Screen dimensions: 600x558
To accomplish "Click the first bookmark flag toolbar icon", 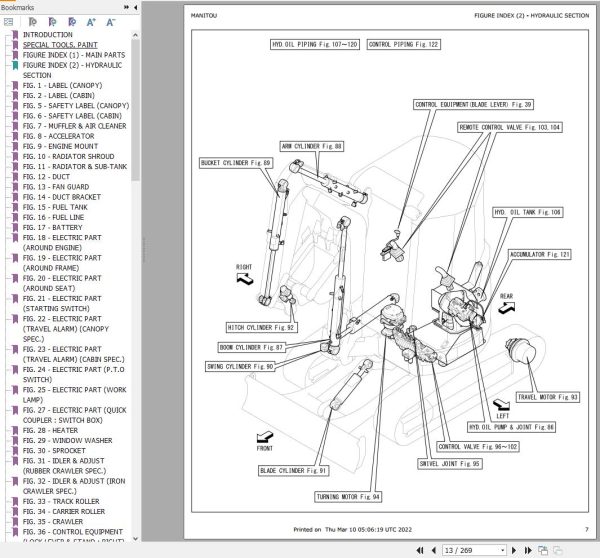I will pyautogui.click(x=33, y=22).
